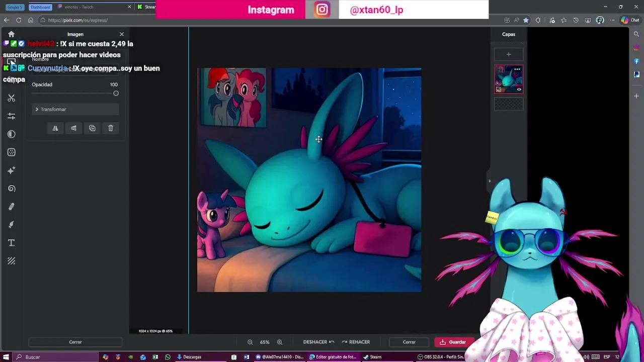
Task: Expand the Transformar section
Action: [x=75, y=109]
